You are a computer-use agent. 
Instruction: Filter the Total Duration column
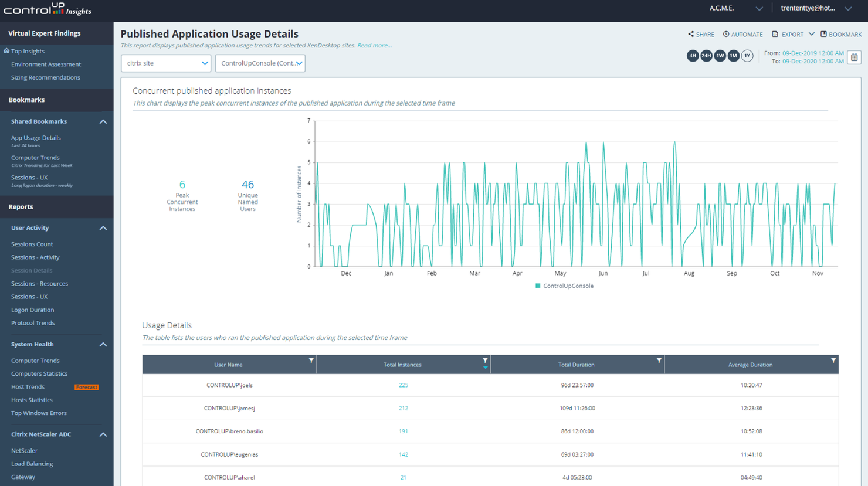[x=659, y=361]
